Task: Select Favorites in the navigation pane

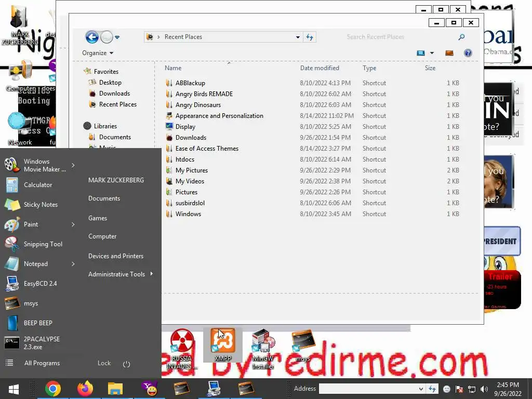Action: pyautogui.click(x=106, y=72)
